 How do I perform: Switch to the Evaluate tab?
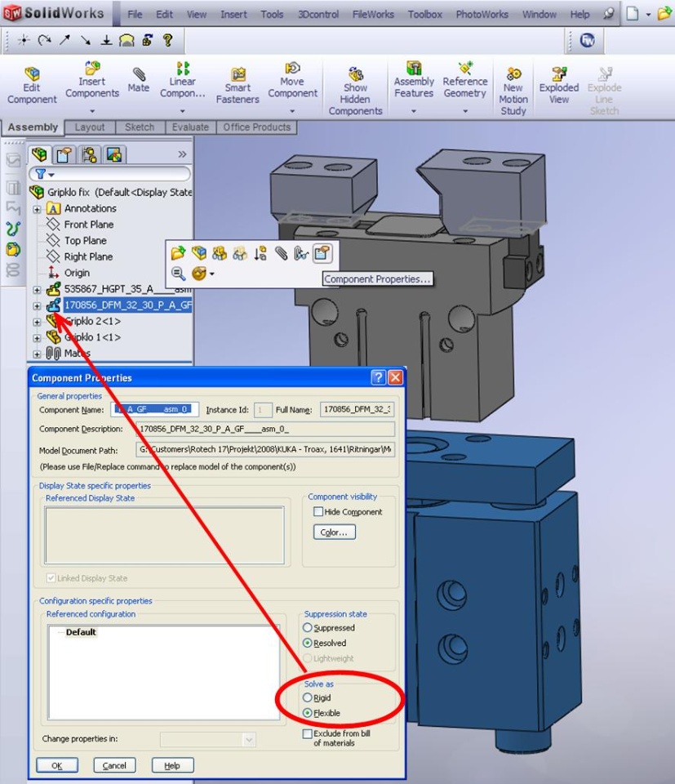(190, 127)
